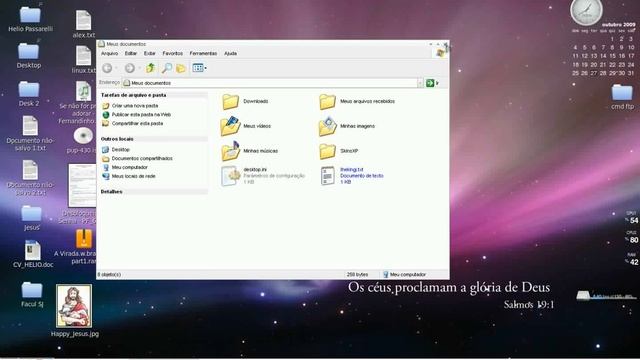Select the A Virada rar archive icon
Viewport: 640px width, 360px height.
point(84,239)
